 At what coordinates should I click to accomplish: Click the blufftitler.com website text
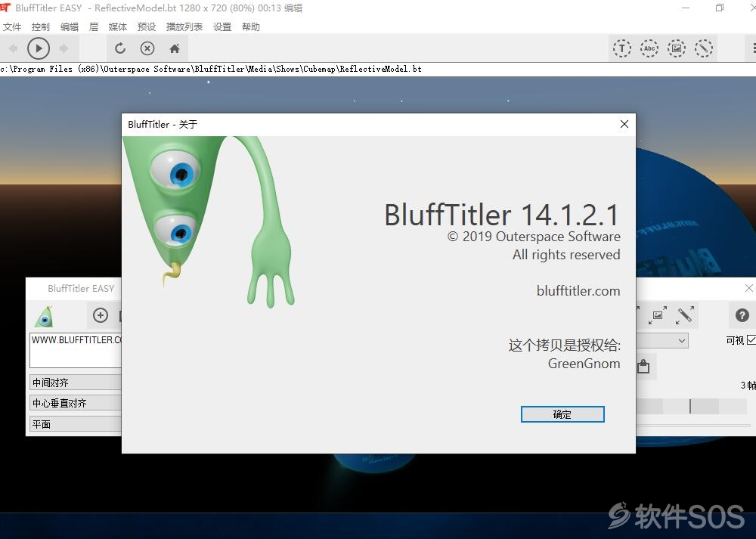click(x=578, y=291)
